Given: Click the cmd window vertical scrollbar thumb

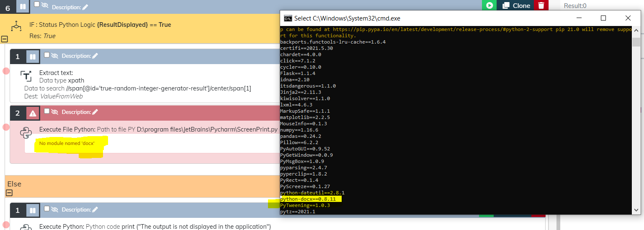Looking at the screenshot, I should tap(636, 42).
